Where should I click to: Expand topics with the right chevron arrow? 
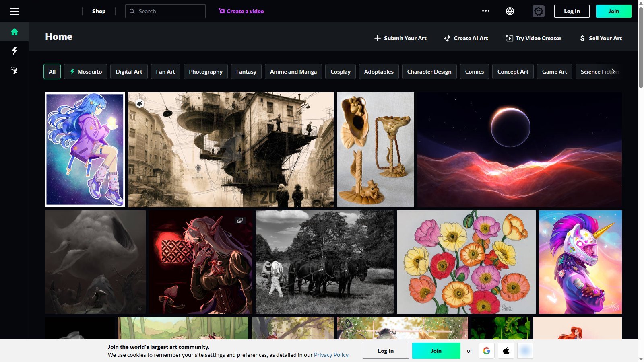pos(613,72)
